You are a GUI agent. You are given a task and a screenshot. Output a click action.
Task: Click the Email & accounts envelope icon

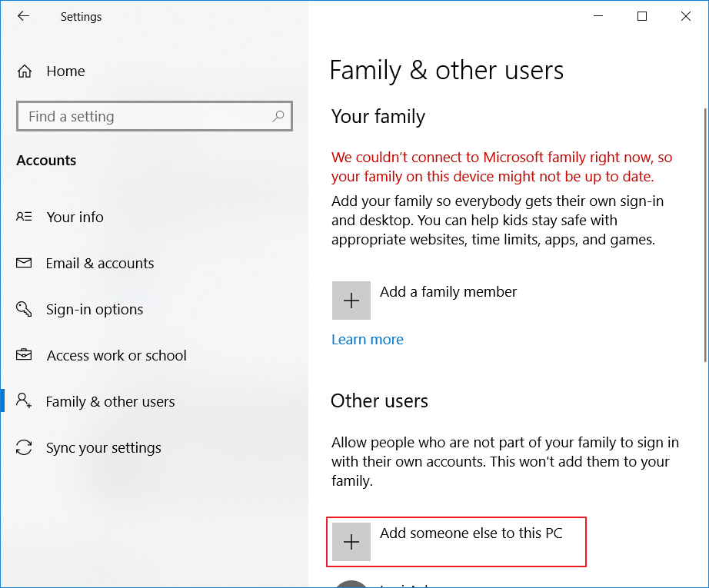point(24,263)
